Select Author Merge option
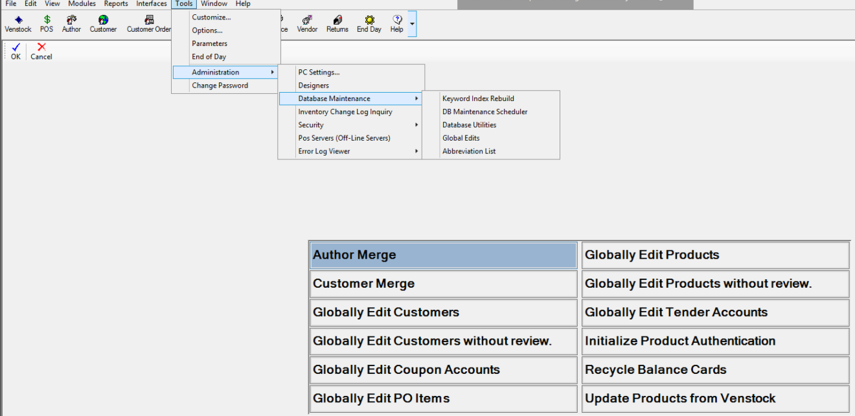855x416 pixels. point(443,255)
